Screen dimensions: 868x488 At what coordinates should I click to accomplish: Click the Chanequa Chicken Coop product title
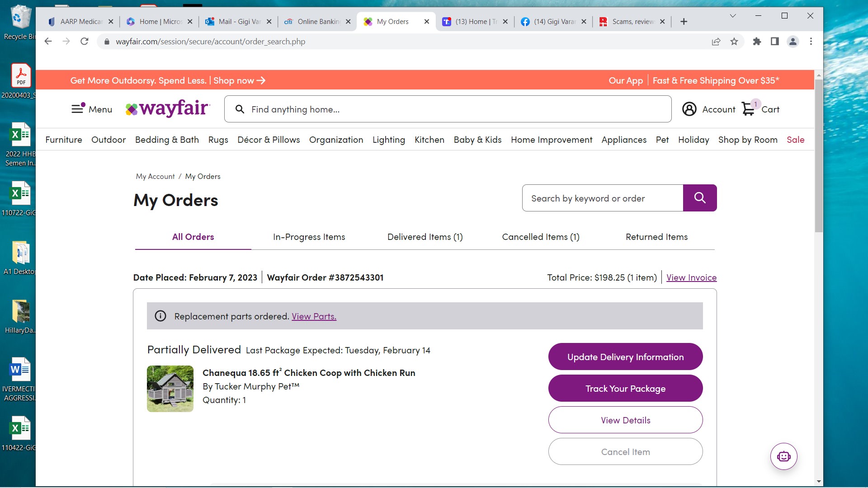(309, 373)
